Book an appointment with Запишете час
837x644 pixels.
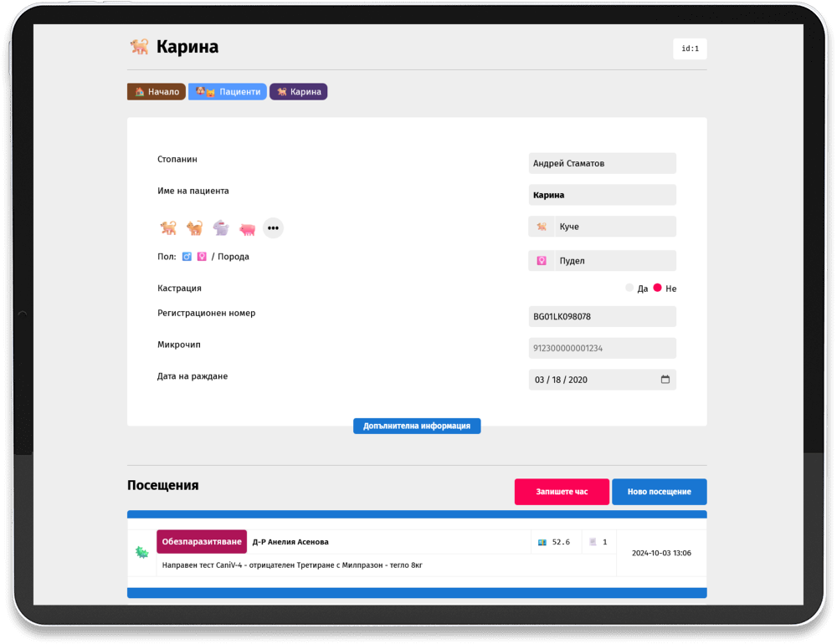tap(562, 492)
